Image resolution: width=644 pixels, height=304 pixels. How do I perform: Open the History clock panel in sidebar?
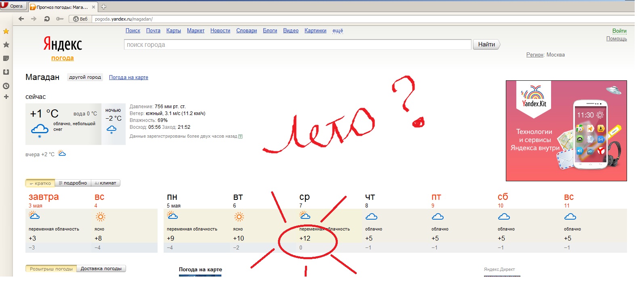6,86
